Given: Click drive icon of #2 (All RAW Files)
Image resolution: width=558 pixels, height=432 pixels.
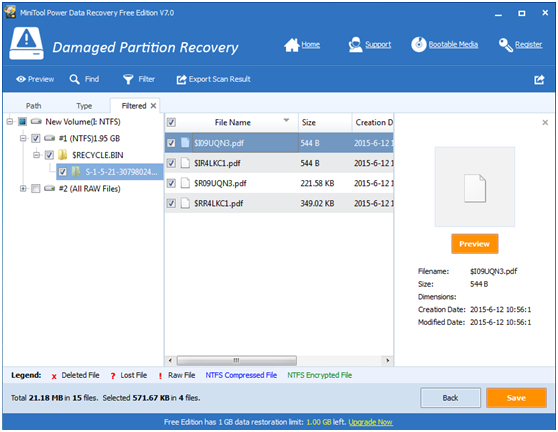Looking at the screenshot, I should click(49, 188).
